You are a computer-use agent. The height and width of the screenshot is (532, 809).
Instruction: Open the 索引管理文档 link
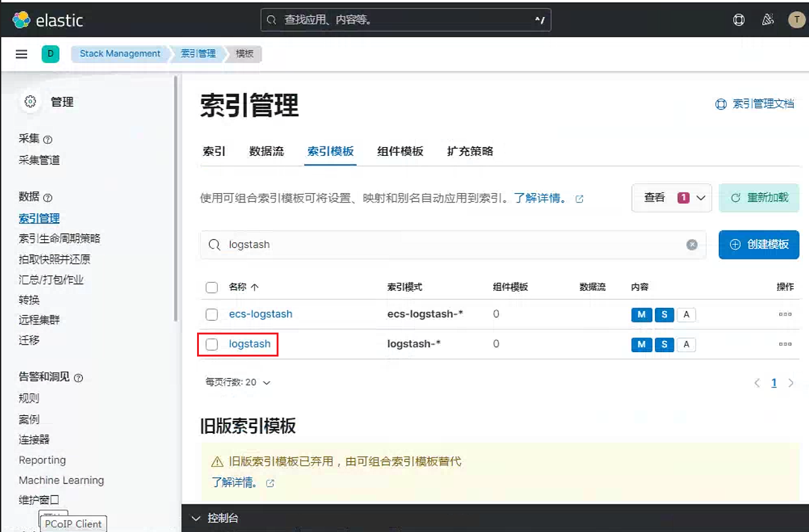[x=755, y=104]
